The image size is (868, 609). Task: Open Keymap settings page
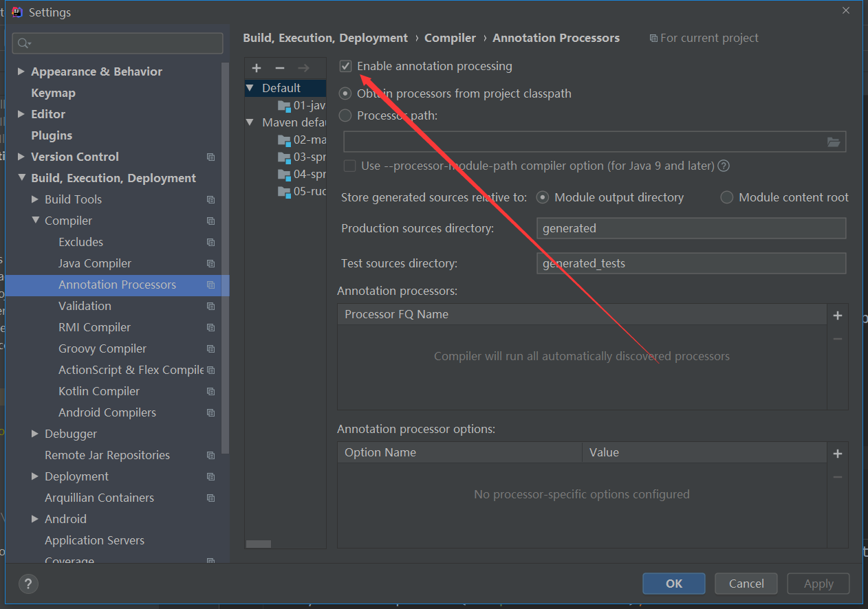(x=53, y=93)
